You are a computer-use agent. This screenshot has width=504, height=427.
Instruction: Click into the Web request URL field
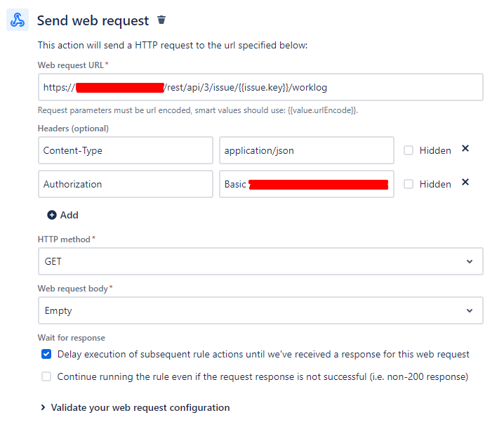260,87
